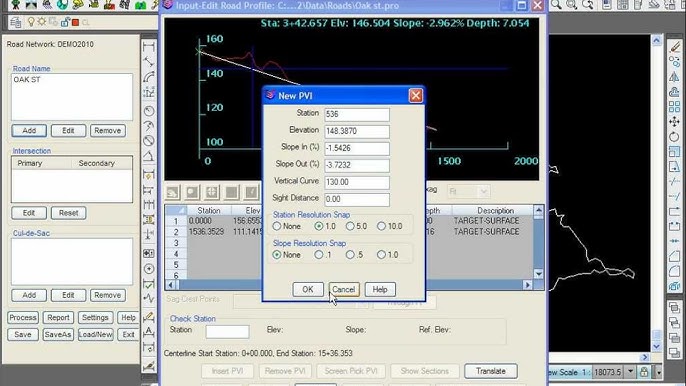Toggle the layer freeze sun icon
686x386 pixels.
(42, 22)
